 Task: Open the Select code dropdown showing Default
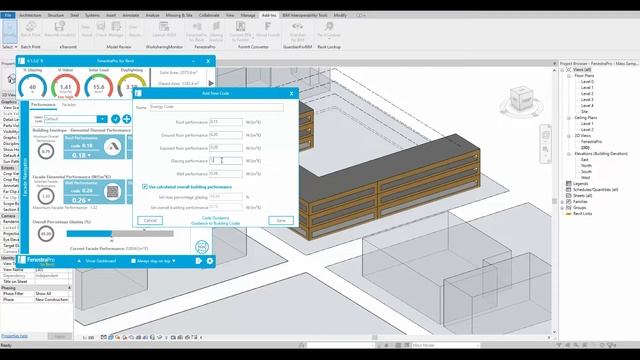(x=76, y=119)
